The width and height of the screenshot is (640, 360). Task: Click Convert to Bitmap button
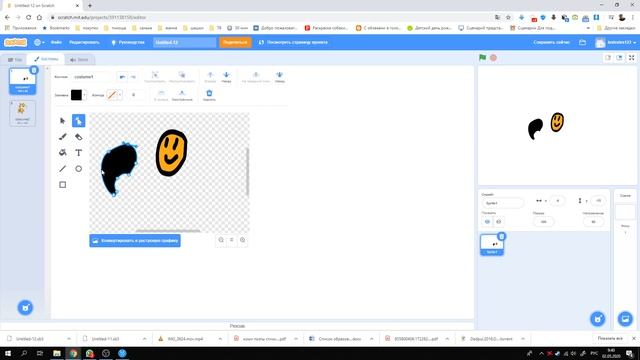point(135,241)
